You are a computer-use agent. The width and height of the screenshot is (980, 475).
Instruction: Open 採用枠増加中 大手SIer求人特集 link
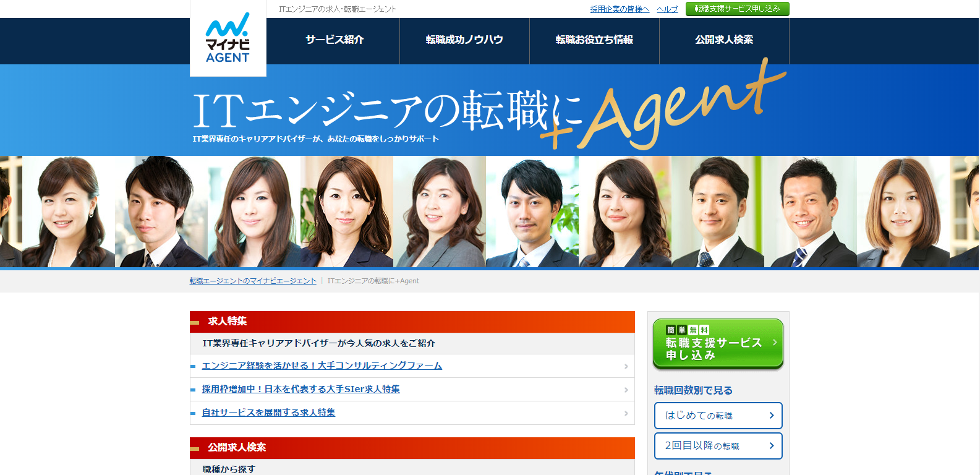tap(300, 389)
